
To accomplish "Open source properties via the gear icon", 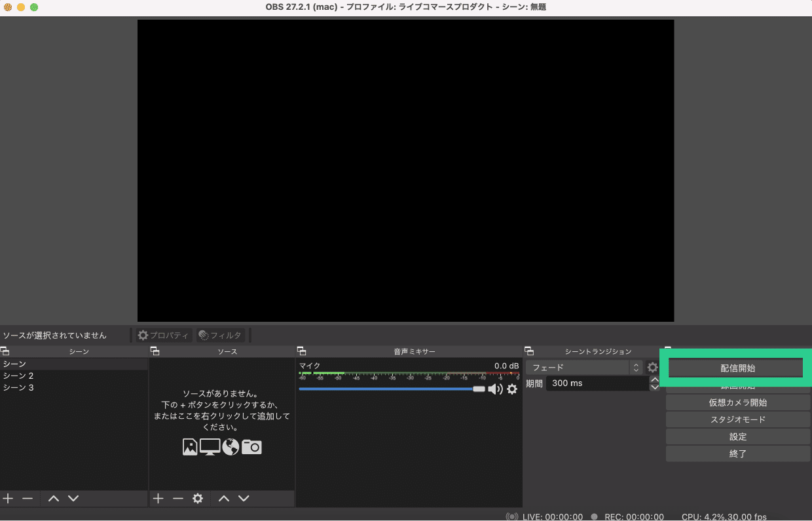I will pos(198,498).
